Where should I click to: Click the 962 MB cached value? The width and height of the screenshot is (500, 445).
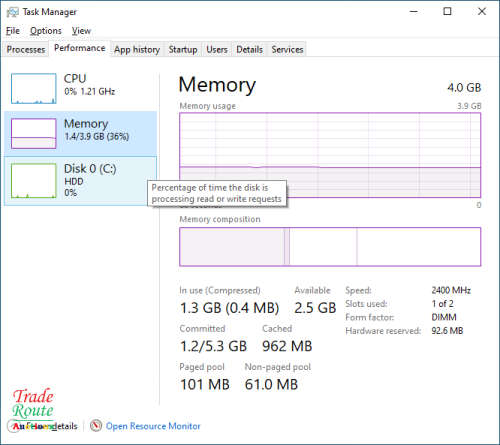coord(287,346)
